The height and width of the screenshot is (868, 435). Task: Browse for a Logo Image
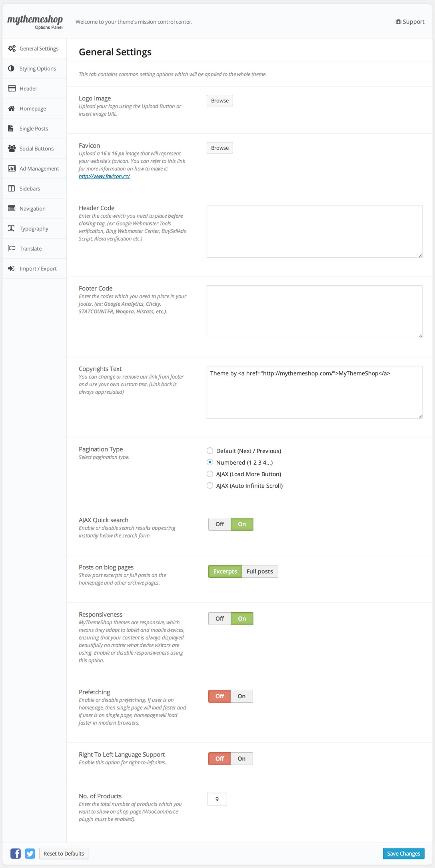[220, 100]
